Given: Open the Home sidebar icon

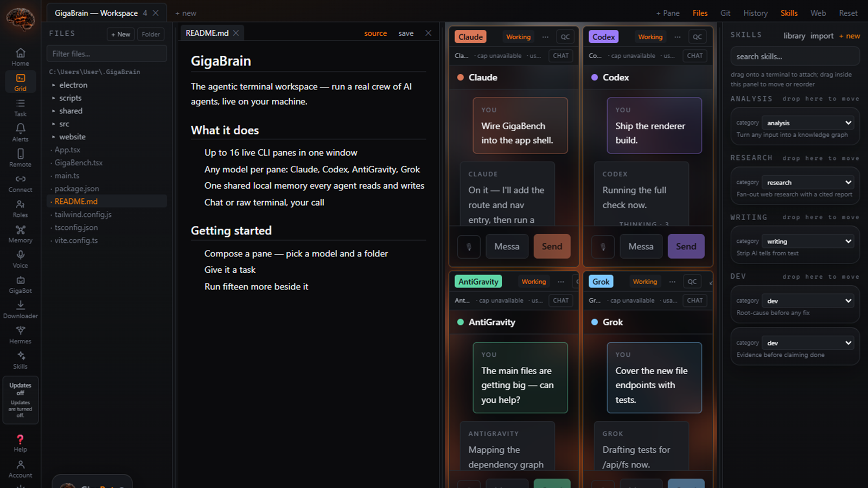Looking at the screenshot, I should 20,56.
